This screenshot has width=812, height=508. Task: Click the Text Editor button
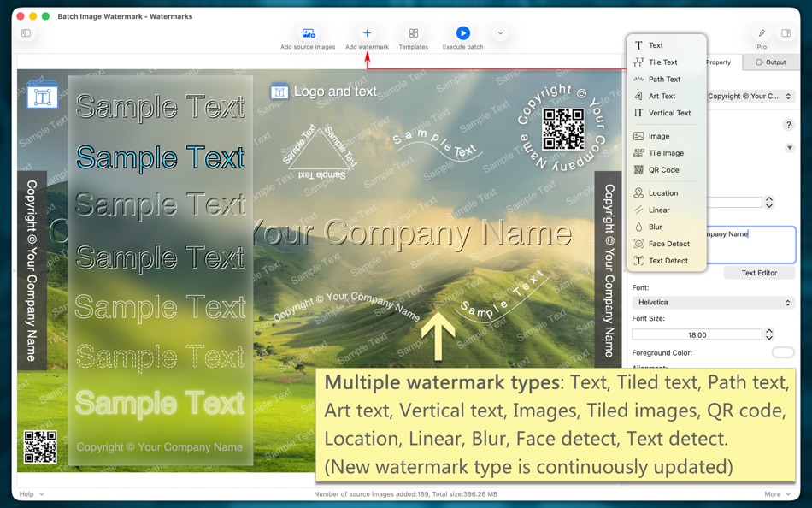[x=759, y=273]
